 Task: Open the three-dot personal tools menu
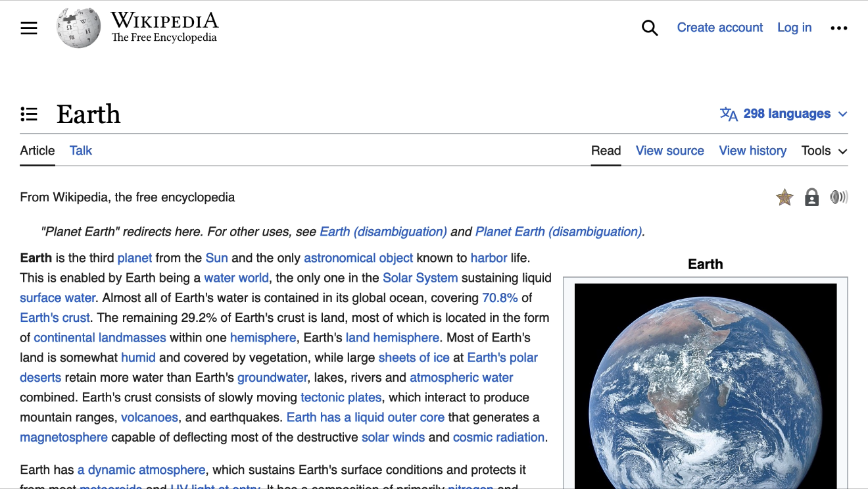tap(839, 28)
